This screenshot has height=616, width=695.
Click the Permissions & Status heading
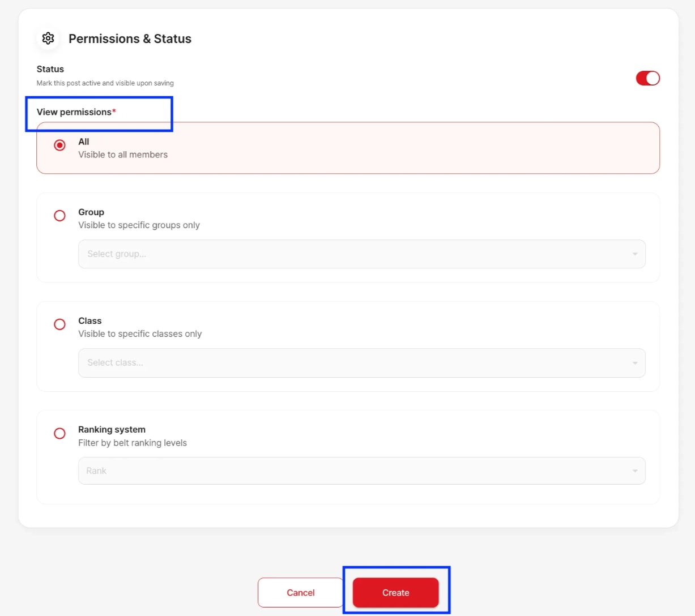(x=130, y=38)
